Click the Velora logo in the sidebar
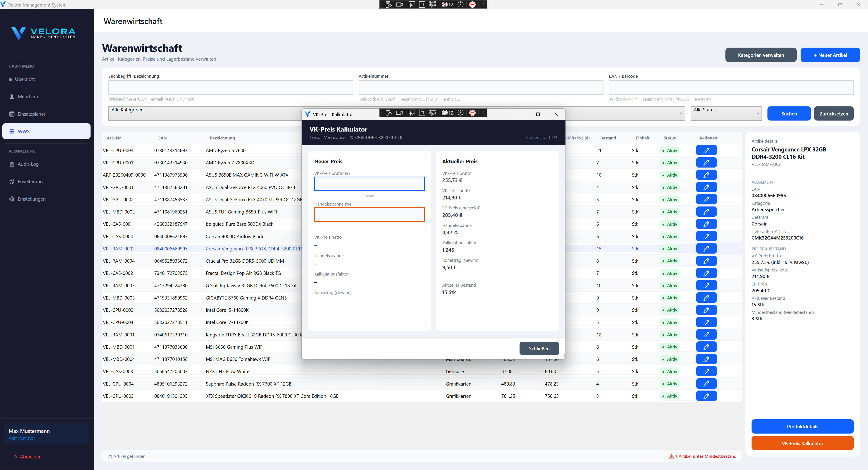 (43, 33)
